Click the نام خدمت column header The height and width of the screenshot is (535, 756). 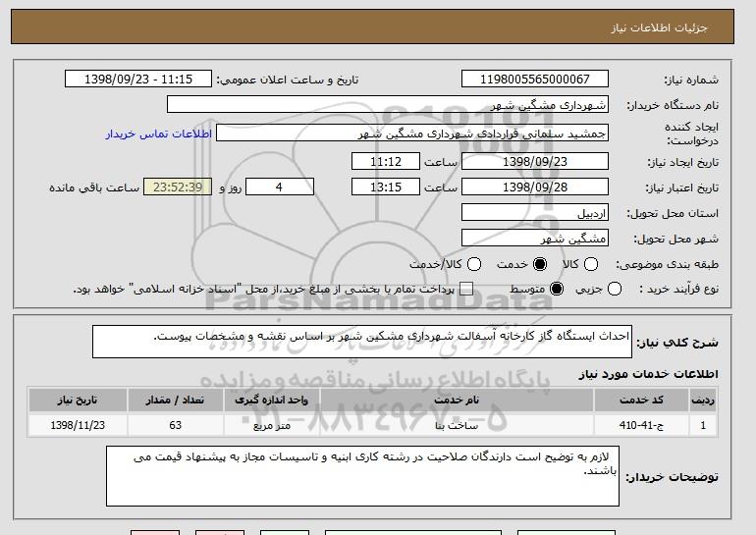click(457, 401)
